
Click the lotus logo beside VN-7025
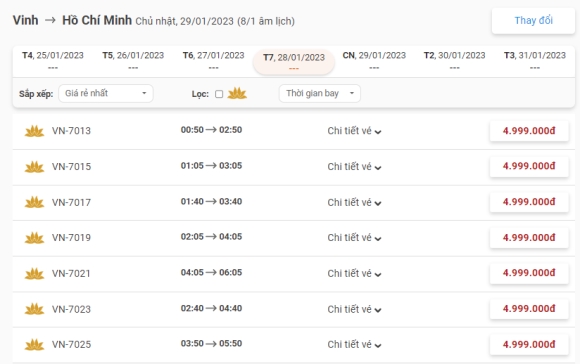(x=34, y=344)
